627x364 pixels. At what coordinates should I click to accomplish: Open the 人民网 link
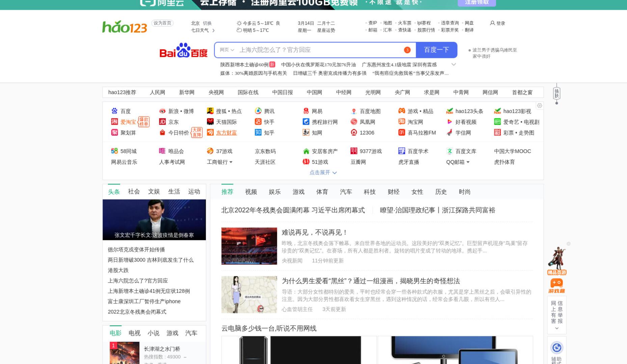157,92
